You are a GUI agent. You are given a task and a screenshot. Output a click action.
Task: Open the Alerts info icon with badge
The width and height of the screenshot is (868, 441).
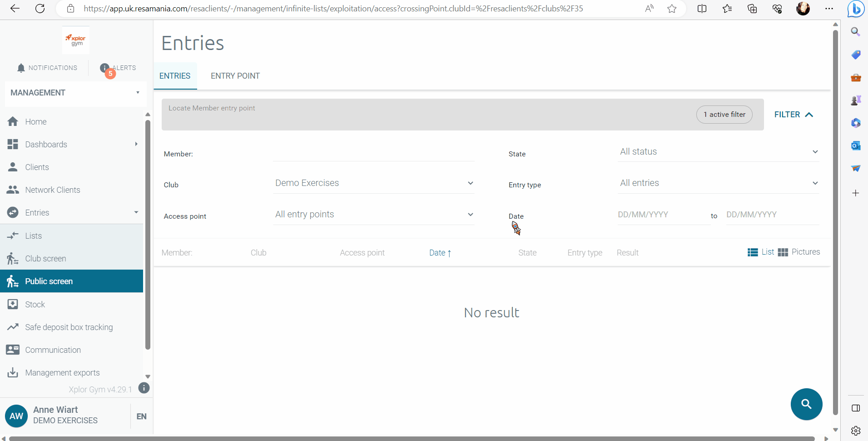105,68
